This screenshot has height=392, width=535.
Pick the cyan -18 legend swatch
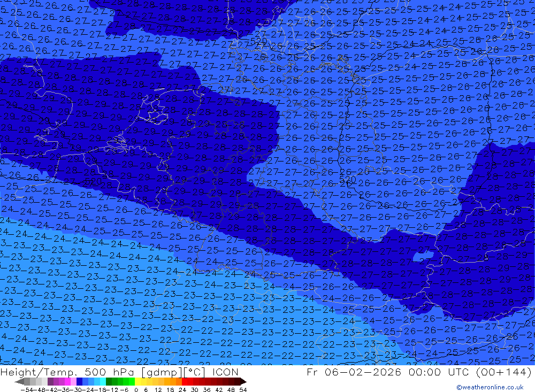tap(103, 382)
